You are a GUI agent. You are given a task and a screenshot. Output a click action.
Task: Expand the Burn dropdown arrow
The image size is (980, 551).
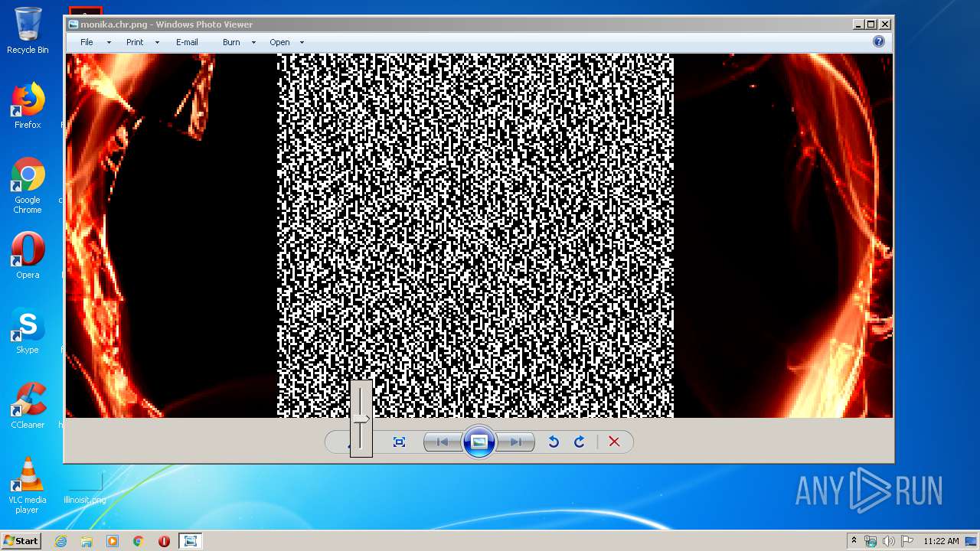coord(253,42)
